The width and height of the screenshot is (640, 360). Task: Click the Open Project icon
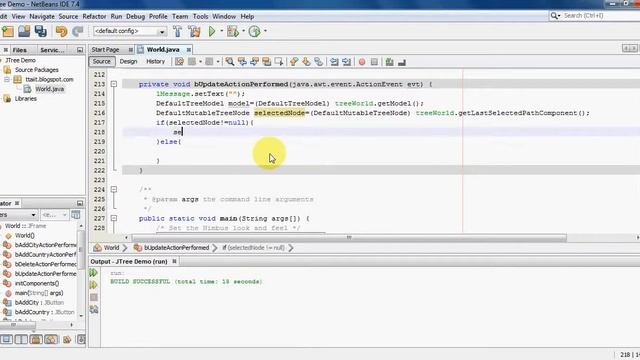(x=24, y=31)
